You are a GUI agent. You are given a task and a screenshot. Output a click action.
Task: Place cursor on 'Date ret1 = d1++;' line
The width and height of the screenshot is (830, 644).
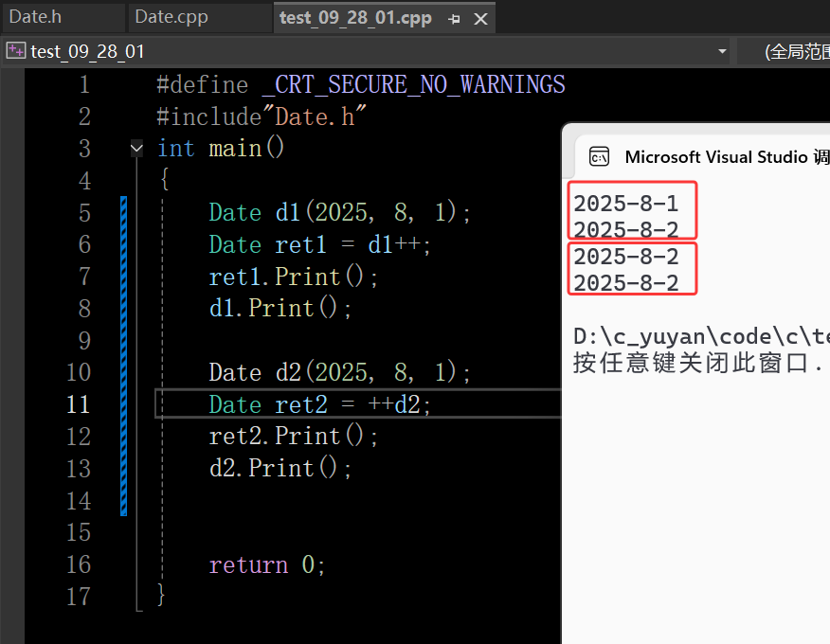coord(319,244)
